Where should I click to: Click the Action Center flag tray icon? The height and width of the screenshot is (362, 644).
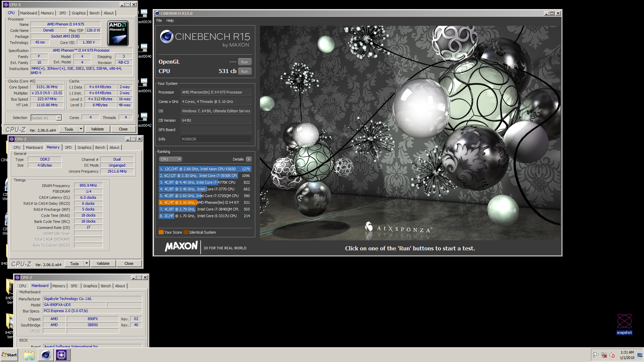click(x=596, y=355)
